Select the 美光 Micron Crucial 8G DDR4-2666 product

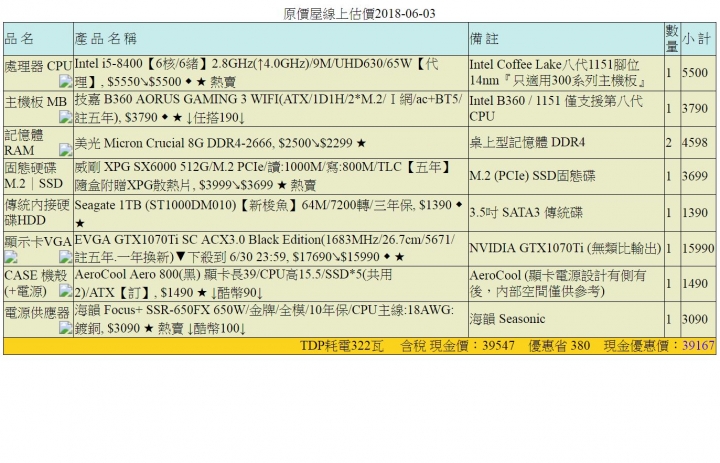[x=220, y=143]
